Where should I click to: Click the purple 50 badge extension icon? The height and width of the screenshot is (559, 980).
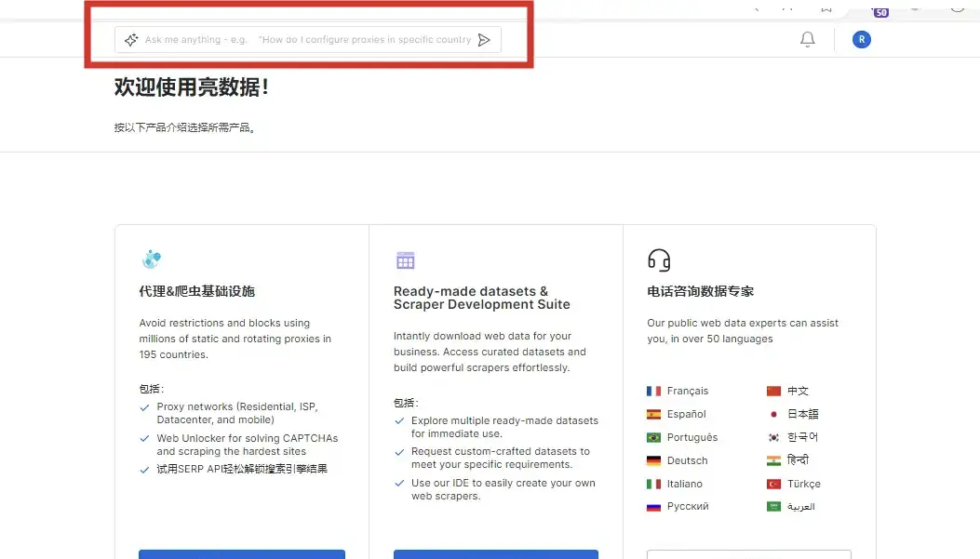(x=880, y=12)
